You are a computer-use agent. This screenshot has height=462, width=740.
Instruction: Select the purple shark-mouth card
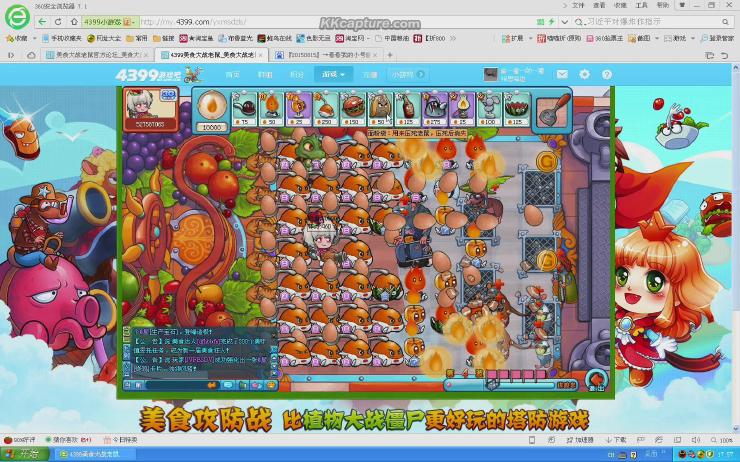pos(435,109)
